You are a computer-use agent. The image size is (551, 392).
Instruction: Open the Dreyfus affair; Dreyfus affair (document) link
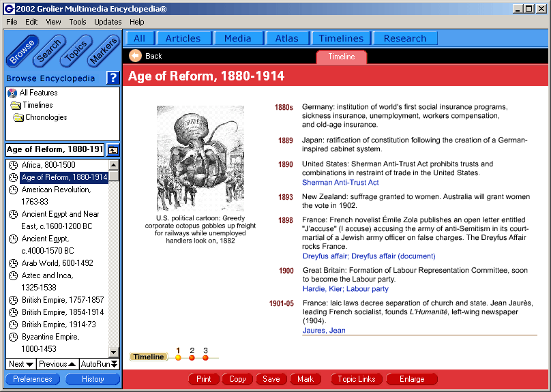click(369, 256)
